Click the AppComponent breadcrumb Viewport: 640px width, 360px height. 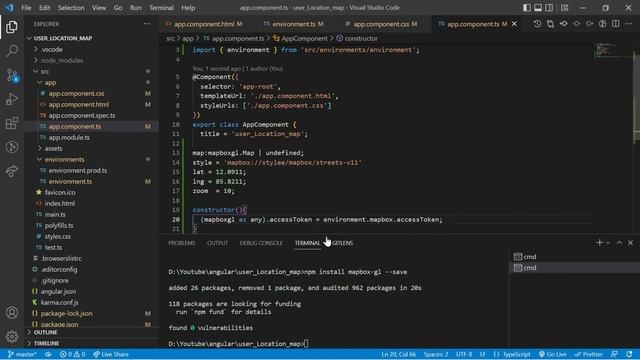click(304, 38)
